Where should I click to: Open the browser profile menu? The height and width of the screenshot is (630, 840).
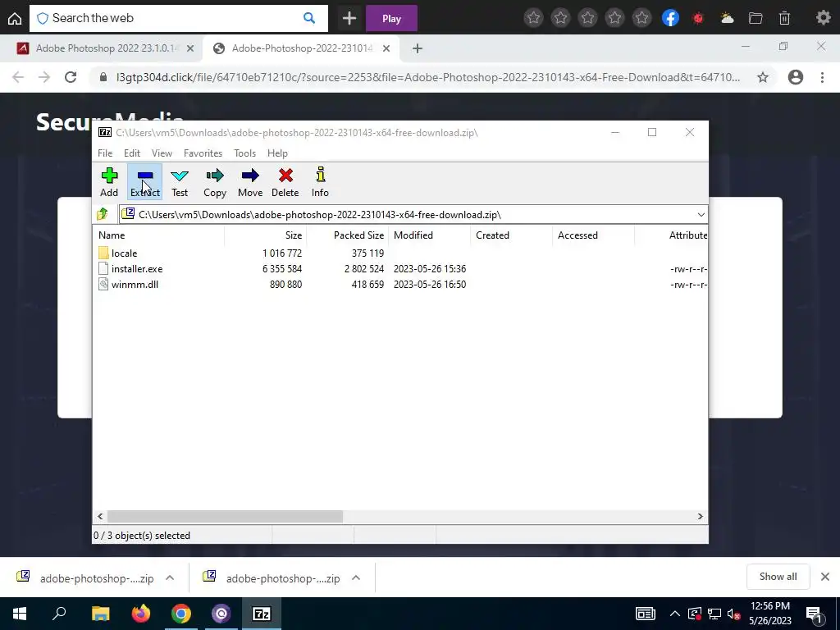[x=796, y=77]
